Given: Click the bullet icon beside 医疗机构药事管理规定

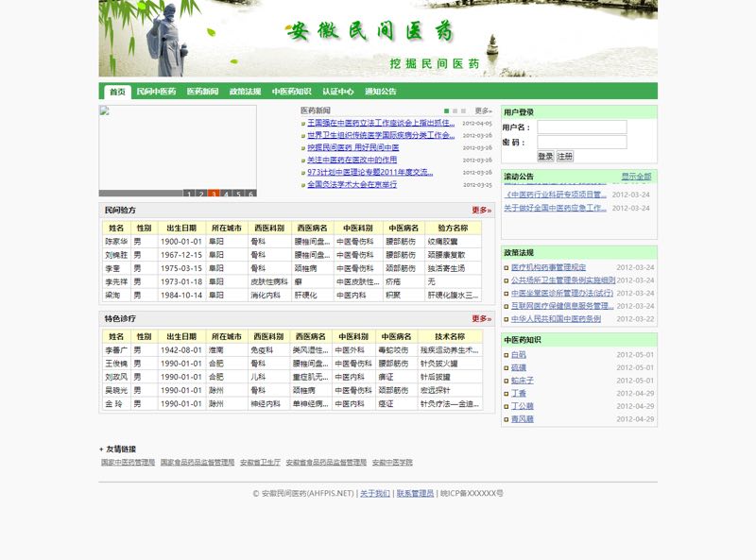Looking at the screenshot, I should tap(507, 267).
